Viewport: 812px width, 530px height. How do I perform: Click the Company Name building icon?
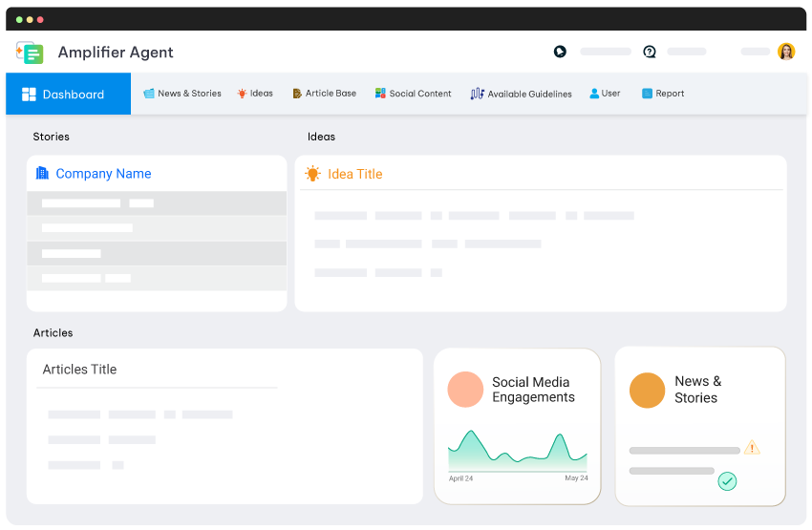pyautogui.click(x=42, y=173)
